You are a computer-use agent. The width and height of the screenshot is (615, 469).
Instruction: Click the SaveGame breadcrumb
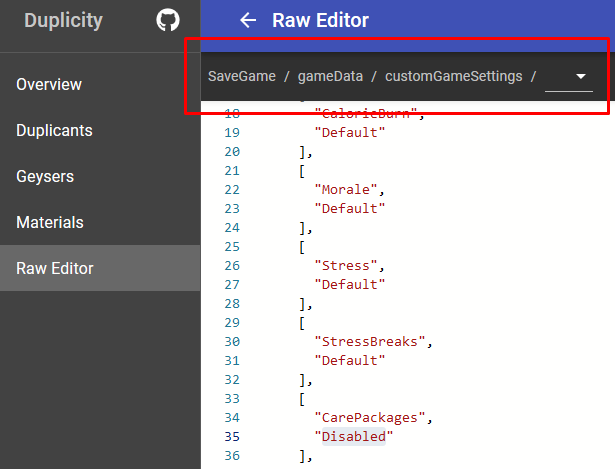(242, 76)
